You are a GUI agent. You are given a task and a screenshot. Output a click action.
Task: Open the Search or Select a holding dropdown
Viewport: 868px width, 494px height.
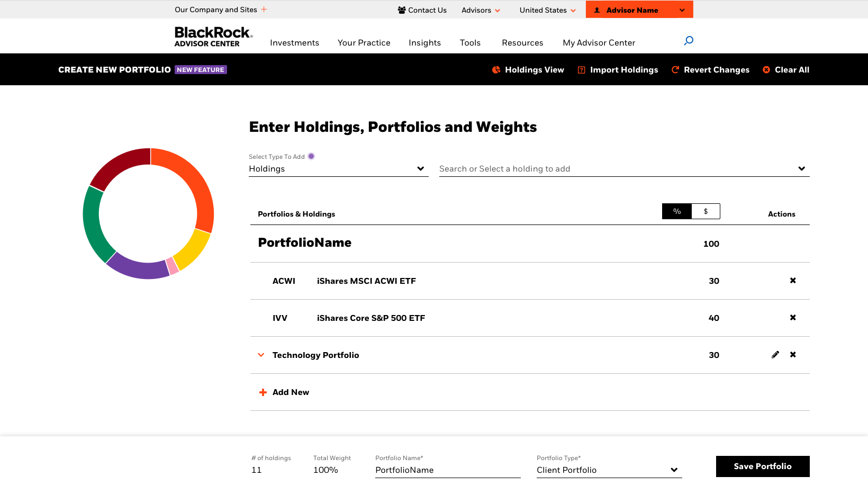point(625,169)
